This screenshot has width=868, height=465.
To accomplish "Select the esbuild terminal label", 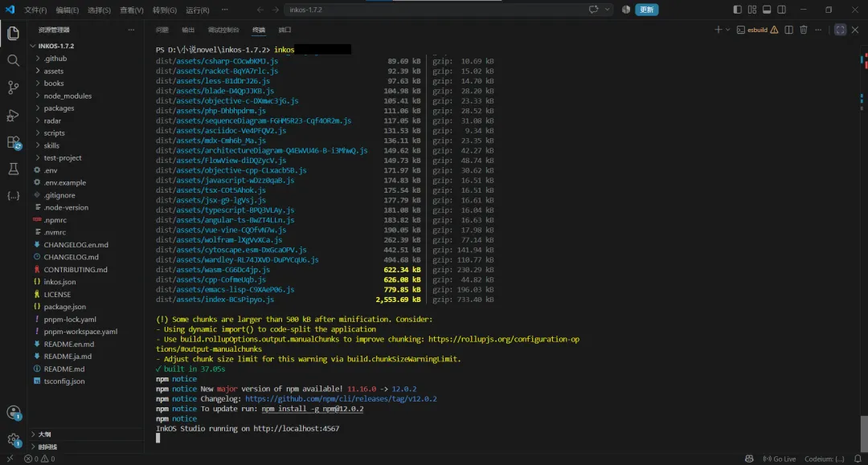I will point(757,30).
